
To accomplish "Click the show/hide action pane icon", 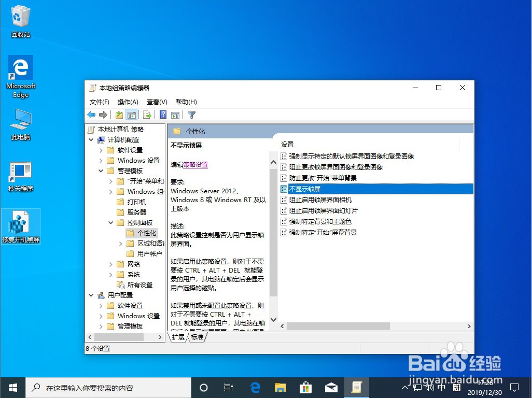I will pyautogui.click(x=175, y=115).
